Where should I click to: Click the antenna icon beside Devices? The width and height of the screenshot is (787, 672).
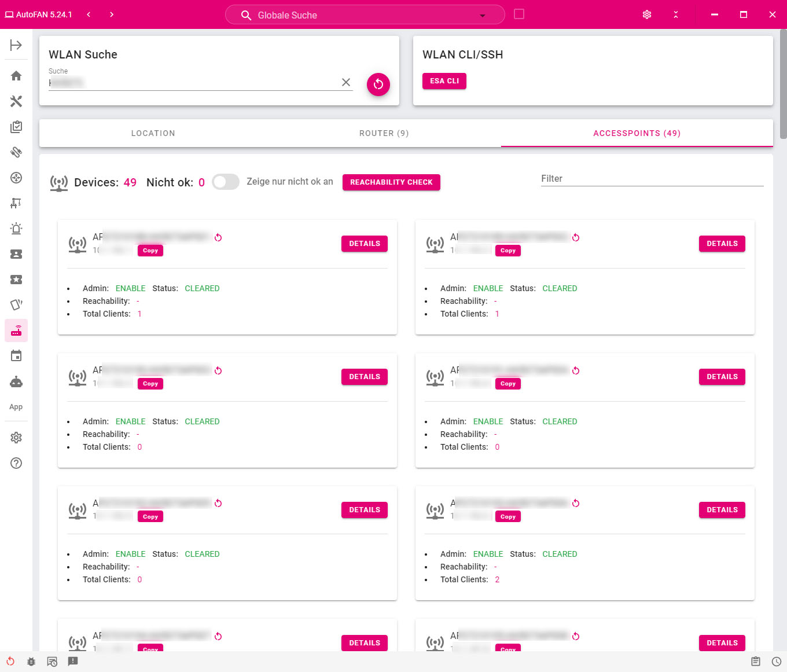[59, 183]
